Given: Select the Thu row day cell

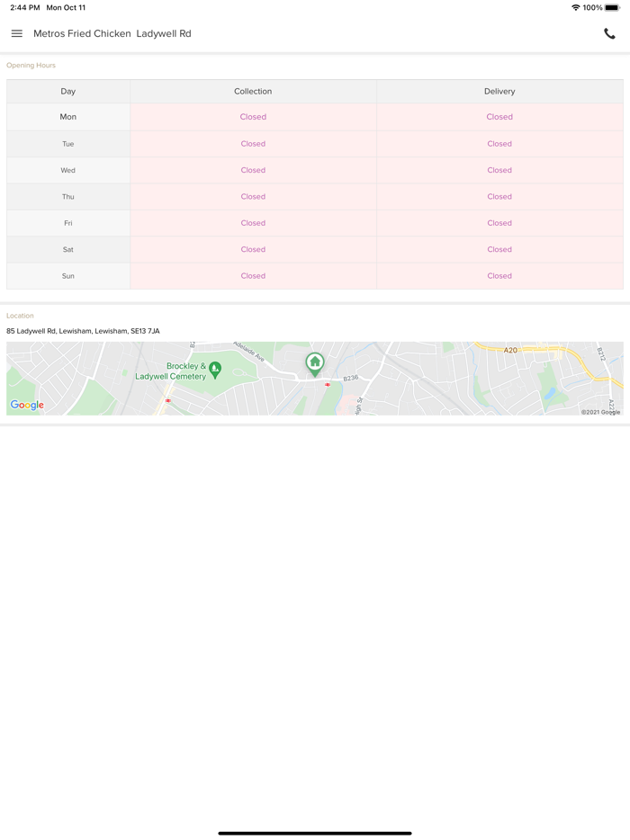Looking at the screenshot, I should [68, 197].
